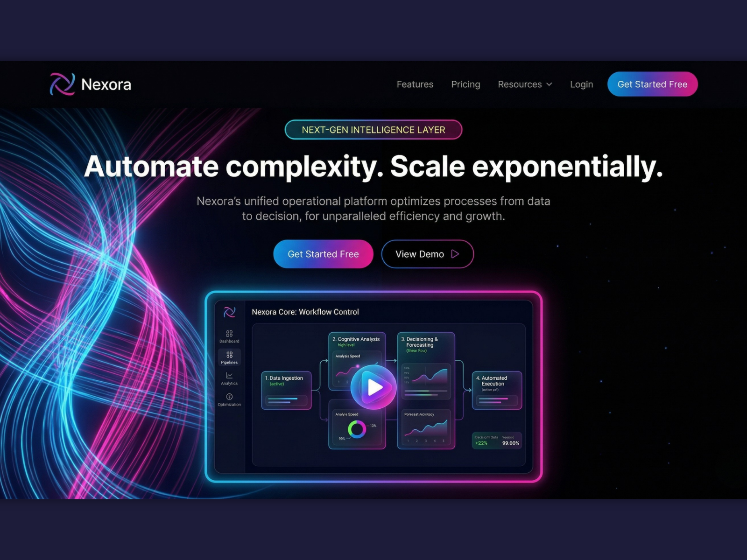Screen dimensions: 747x560
Task: Open the View Demo button
Action: pos(427,254)
